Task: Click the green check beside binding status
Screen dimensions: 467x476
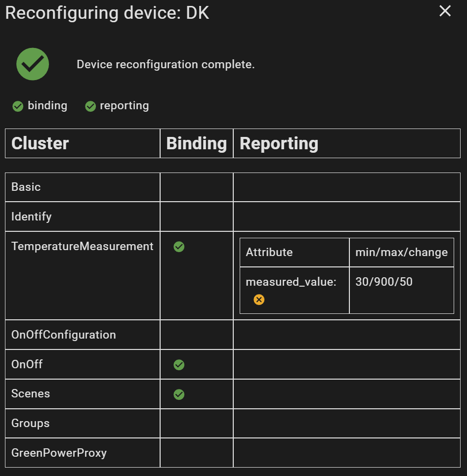Action: 18,106
